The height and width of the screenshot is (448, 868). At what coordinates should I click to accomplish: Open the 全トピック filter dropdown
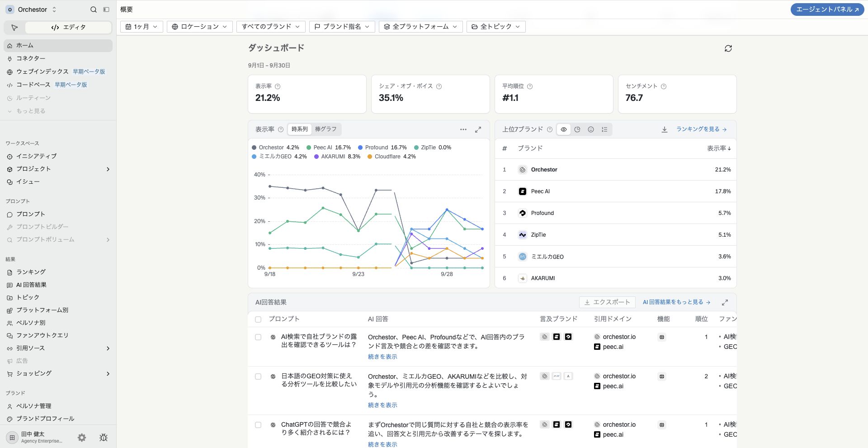point(495,27)
